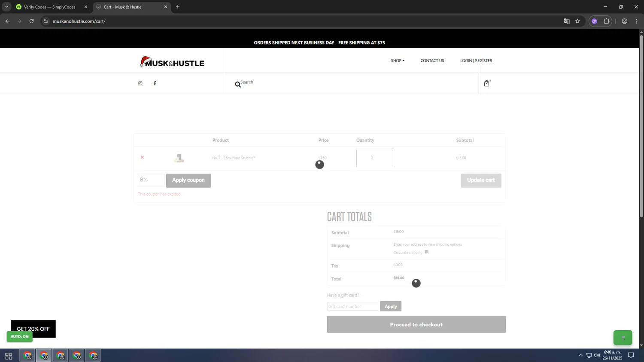Remove No. 7 Nitro Stubble item
The width and height of the screenshot is (644, 362).
click(142, 157)
